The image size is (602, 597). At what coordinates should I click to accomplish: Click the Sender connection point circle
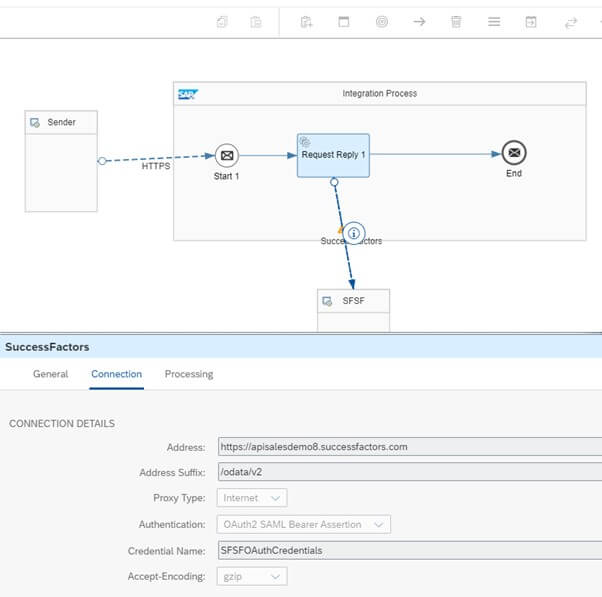102,161
